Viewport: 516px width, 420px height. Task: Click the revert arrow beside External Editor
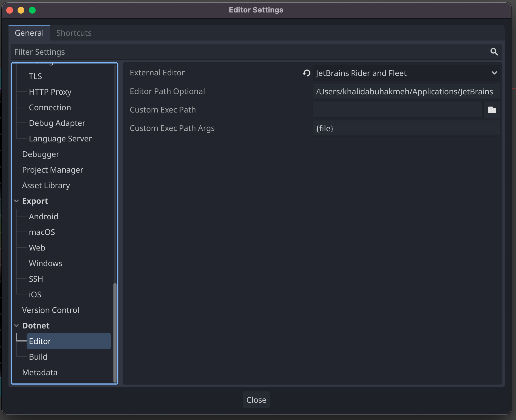click(306, 73)
